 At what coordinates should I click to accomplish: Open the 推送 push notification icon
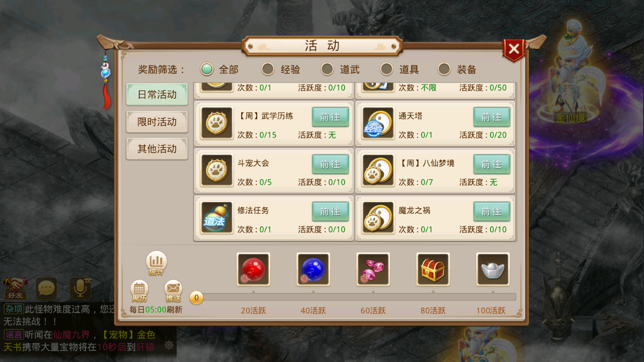pyautogui.click(x=173, y=291)
